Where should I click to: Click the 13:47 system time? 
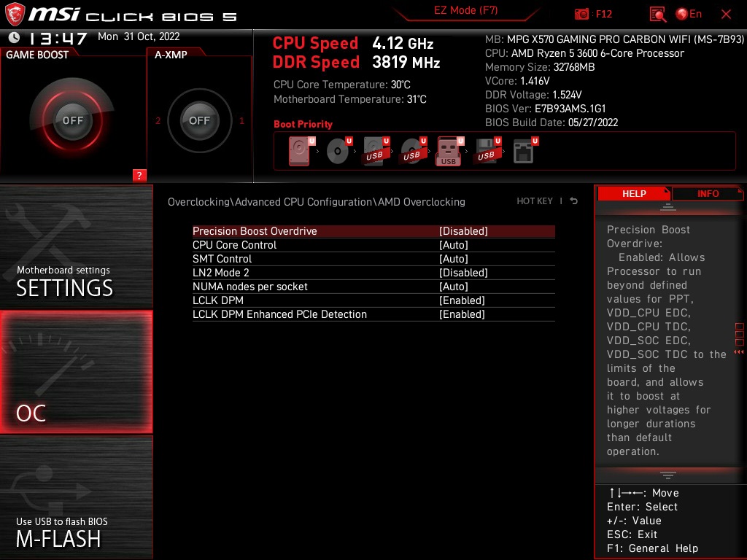coord(58,38)
